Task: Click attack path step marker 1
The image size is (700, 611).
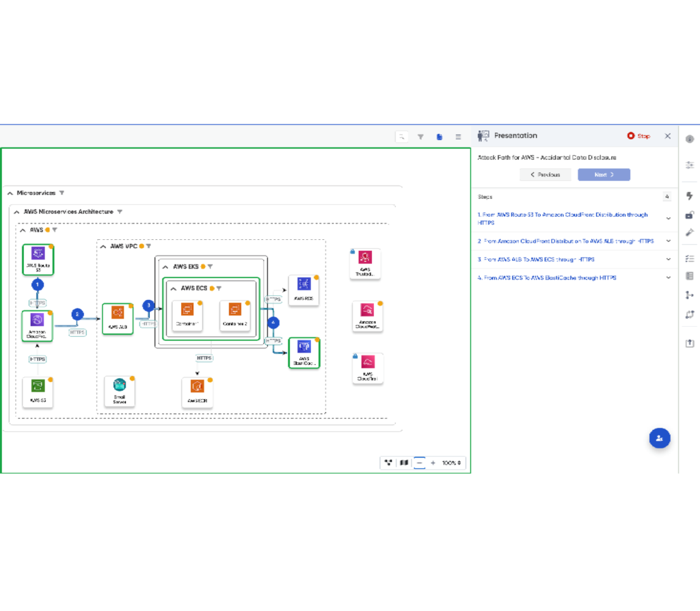Action: [38, 284]
